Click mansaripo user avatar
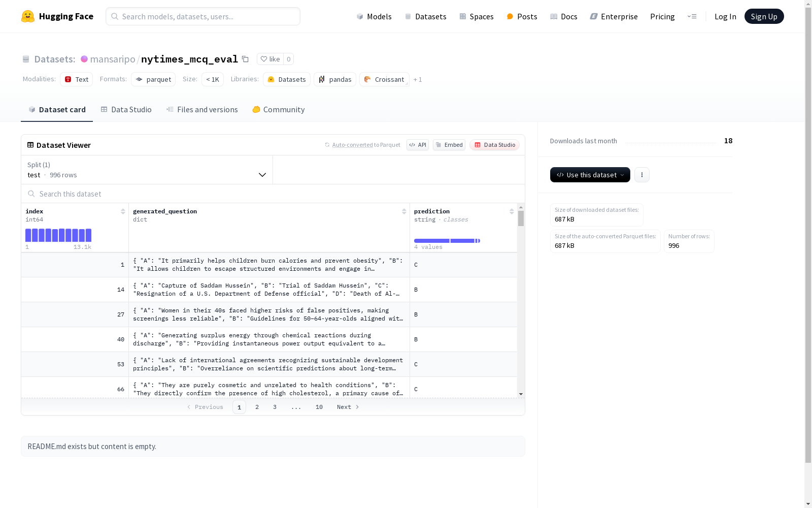The width and height of the screenshot is (812, 508). tap(84, 59)
